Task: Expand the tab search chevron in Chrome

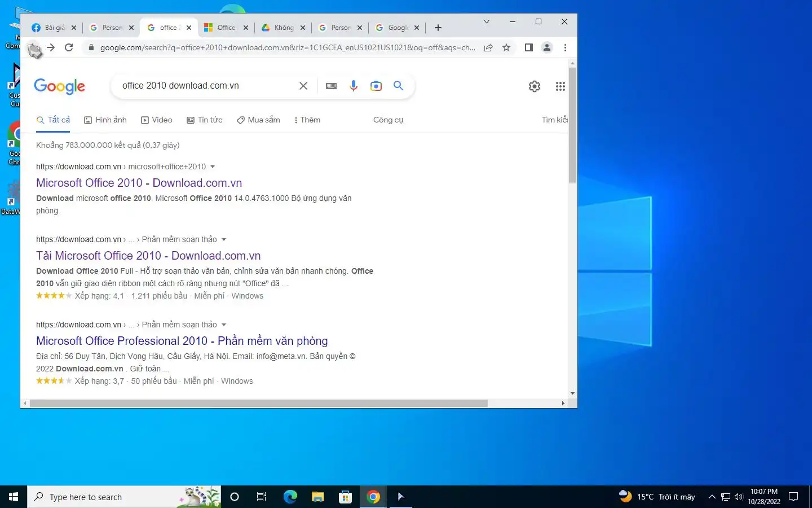Action: pos(487,21)
